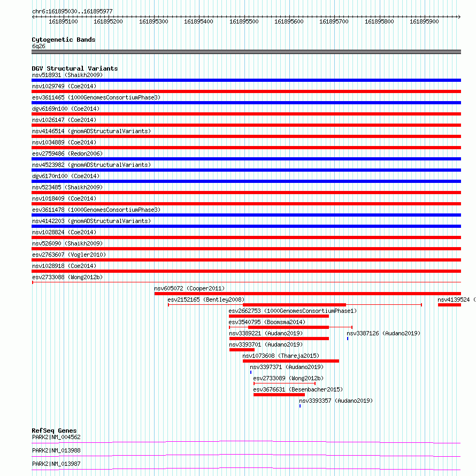
Task: Click nsv605072 (Cooper2011) label
Action: pos(189,288)
